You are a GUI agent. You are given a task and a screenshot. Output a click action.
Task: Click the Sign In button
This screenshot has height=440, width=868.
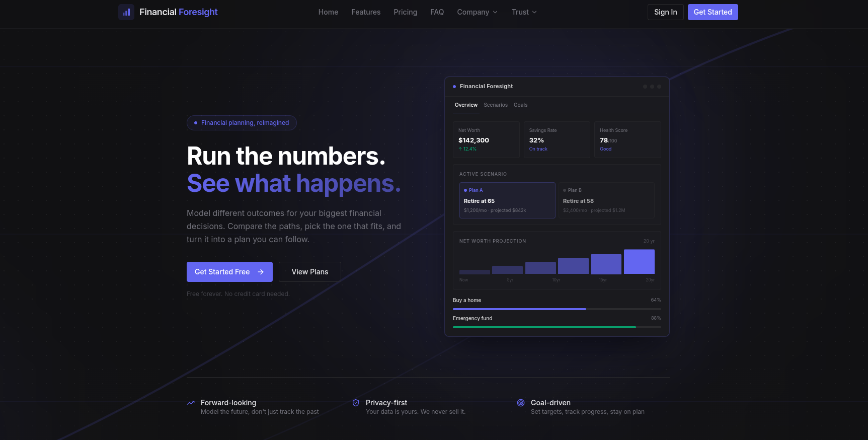tap(665, 12)
